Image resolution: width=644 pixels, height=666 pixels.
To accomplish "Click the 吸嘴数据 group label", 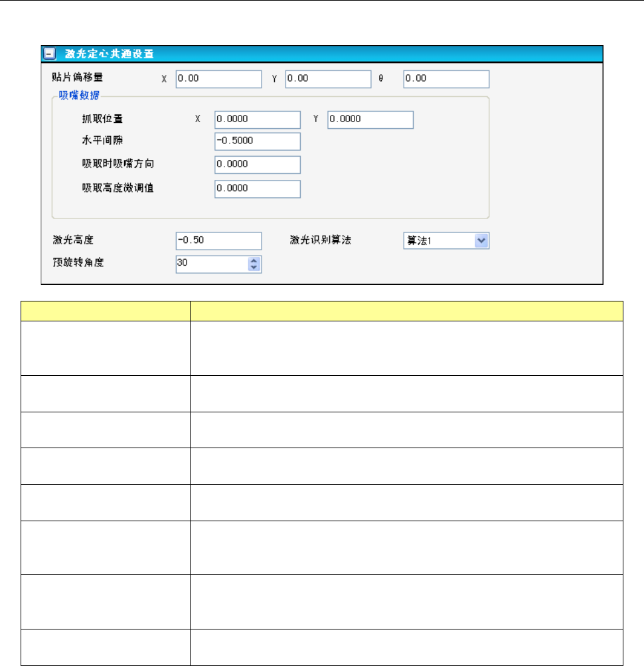I will point(79,95).
